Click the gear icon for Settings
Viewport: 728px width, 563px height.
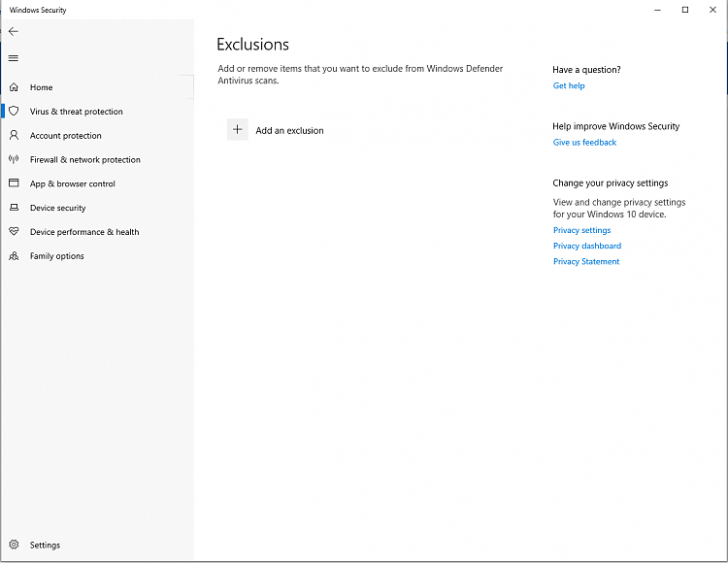(14, 545)
